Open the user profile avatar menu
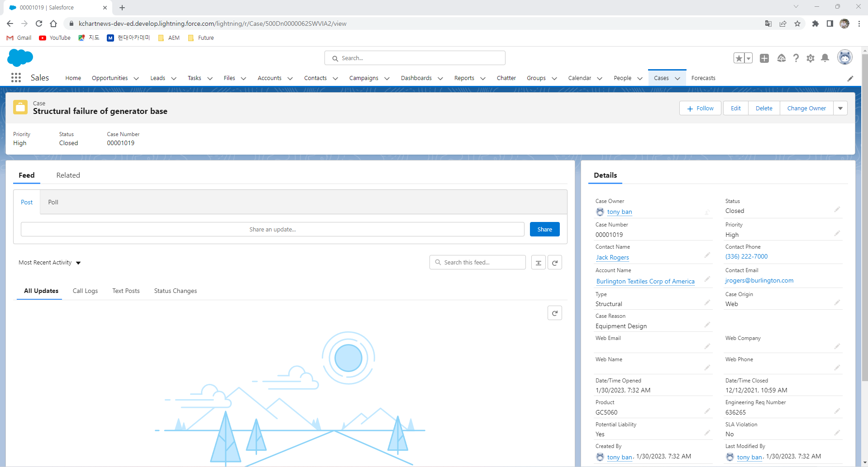The image size is (868, 467). (845, 57)
